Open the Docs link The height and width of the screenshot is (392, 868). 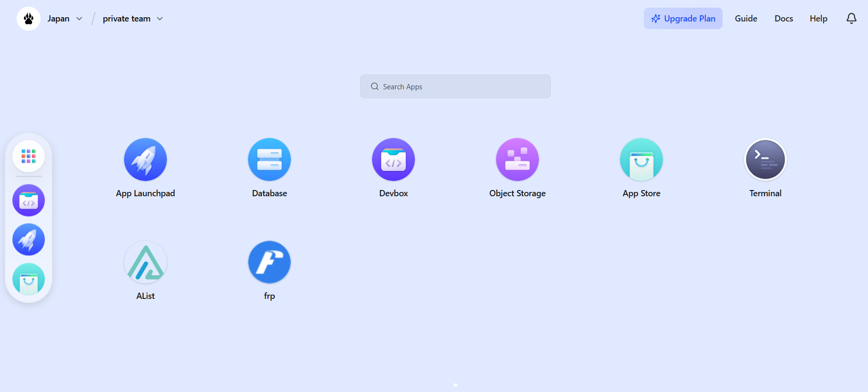click(x=784, y=19)
